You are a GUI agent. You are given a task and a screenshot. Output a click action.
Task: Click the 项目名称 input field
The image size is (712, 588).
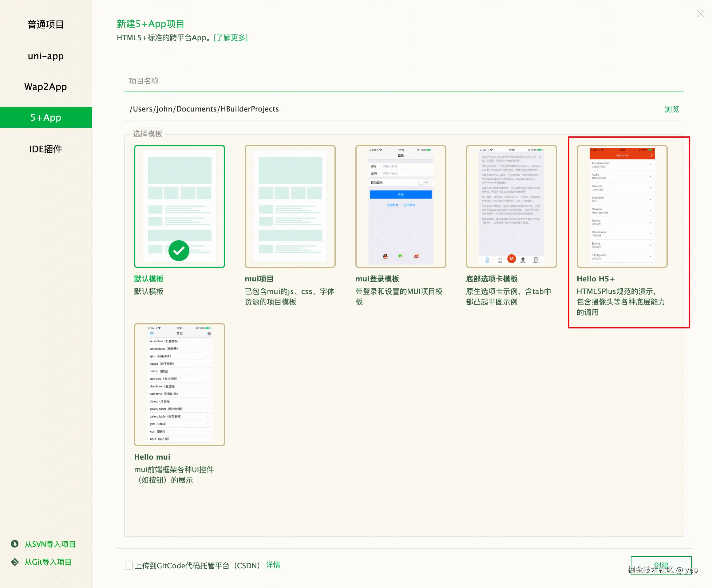tap(403, 81)
